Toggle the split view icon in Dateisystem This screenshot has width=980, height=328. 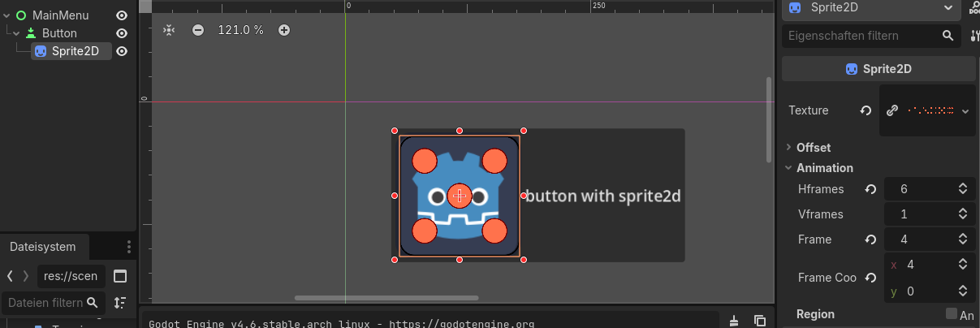pos(120,276)
